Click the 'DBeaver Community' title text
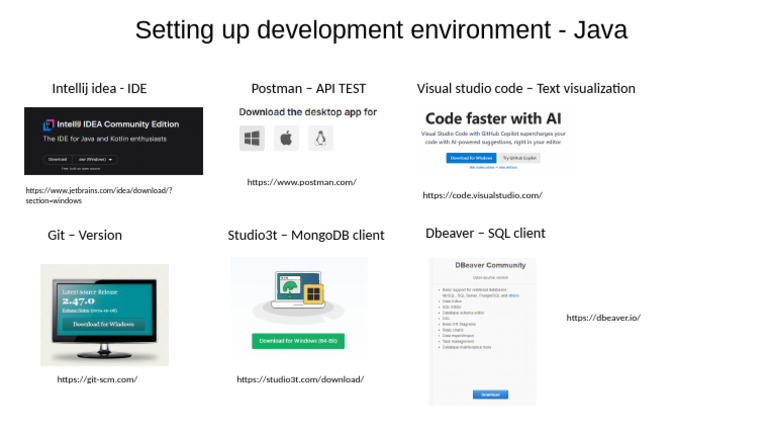Viewport: 768px width, 433px height. pyautogui.click(x=490, y=265)
